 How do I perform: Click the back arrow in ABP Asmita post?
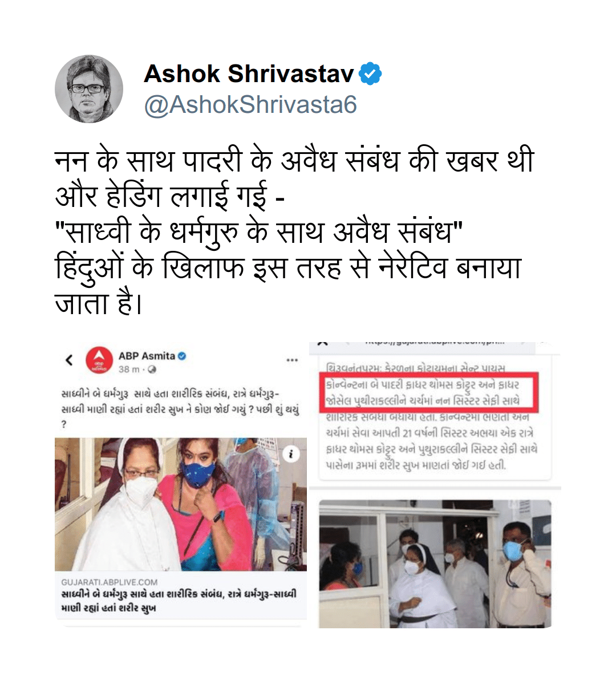[x=69, y=360]
